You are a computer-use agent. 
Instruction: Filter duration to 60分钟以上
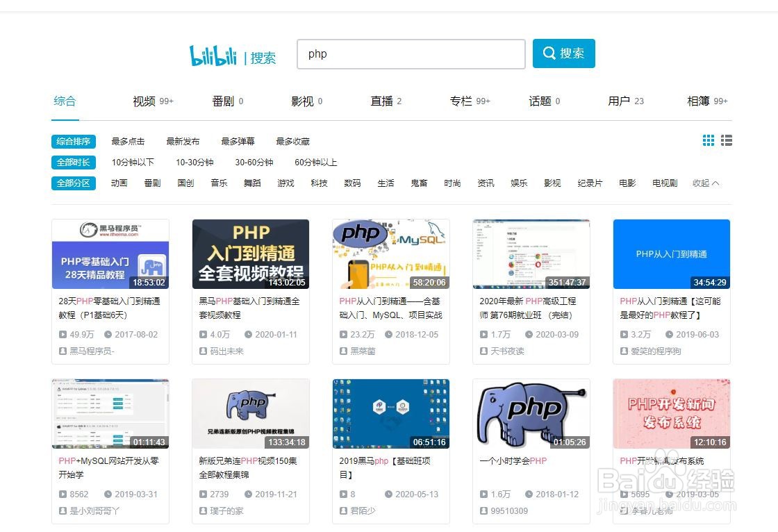point(315,163)
